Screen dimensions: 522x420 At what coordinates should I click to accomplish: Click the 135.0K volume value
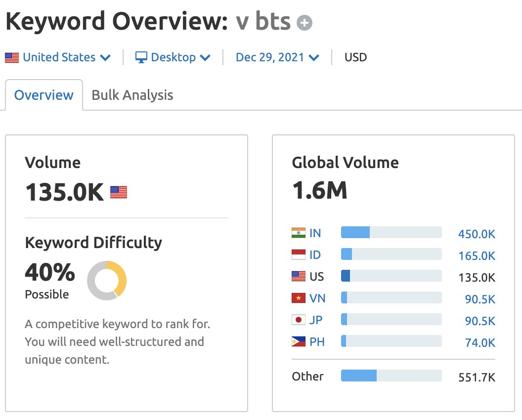click(x=65, y=192)
